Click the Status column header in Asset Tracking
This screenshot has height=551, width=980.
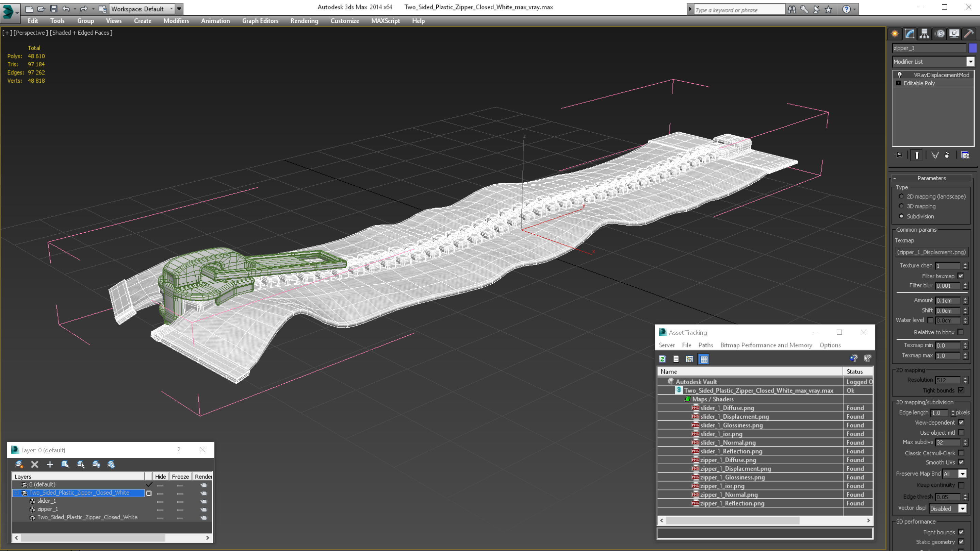tap(857, 371)
